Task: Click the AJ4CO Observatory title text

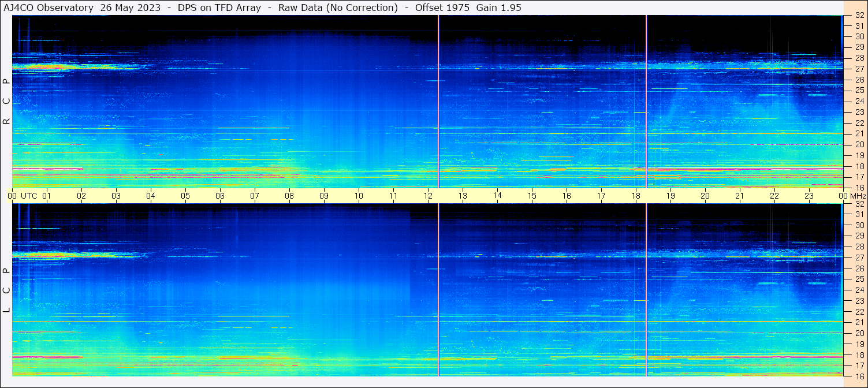Action: point(49,8)
